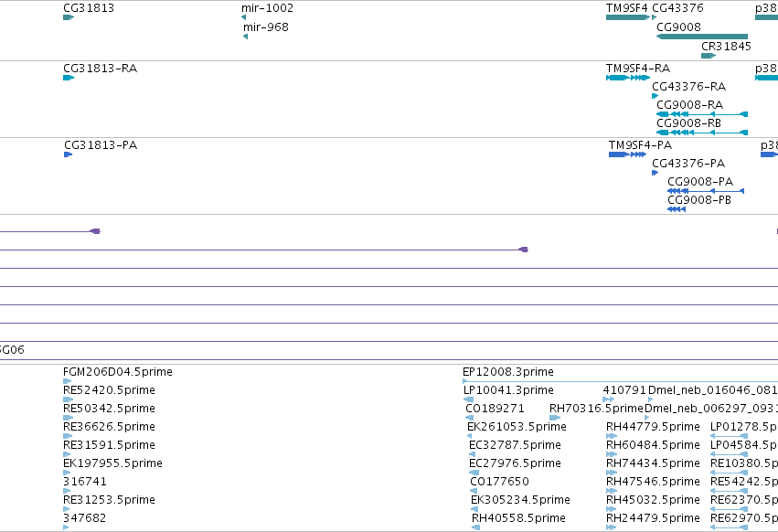Screen dimensions: 778x532
Task: Click the CG9008-PB protein glyph
Action: (x=677, y=209)
